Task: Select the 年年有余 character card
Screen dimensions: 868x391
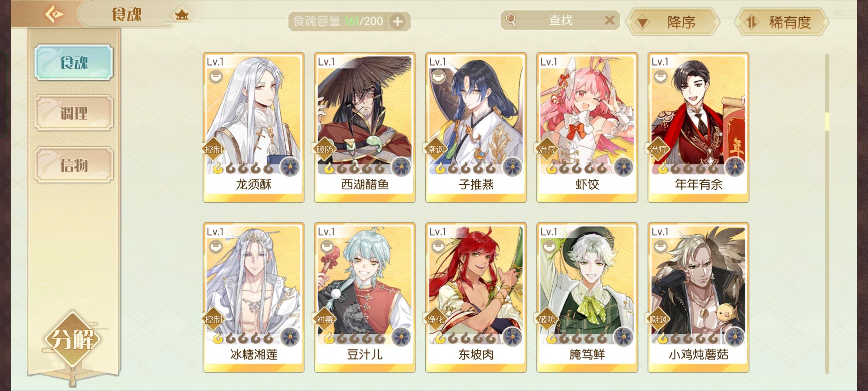Action: point(698,127)
